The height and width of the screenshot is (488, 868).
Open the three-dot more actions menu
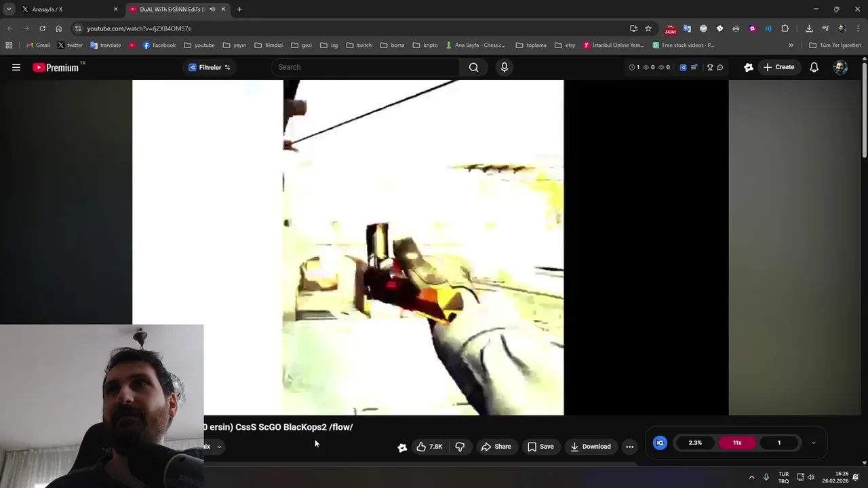629,447
